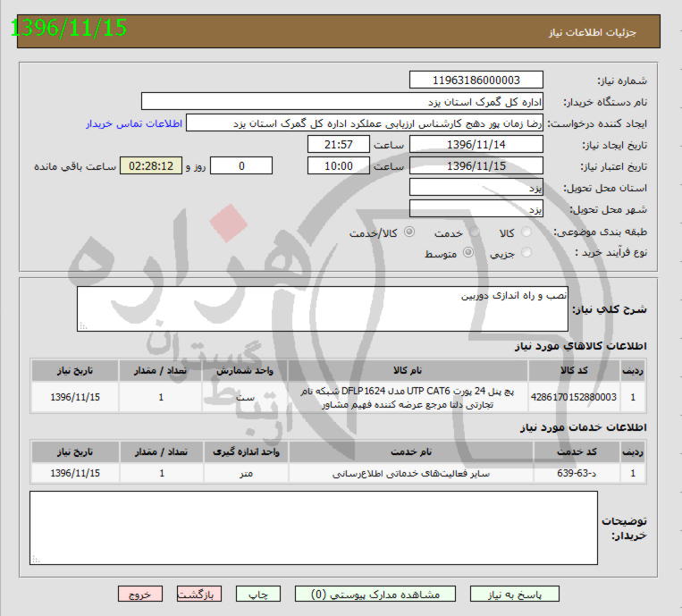Click goods table need date 1396/11/15
Viewport: 682px width, 616px height.
click(75, 397)
